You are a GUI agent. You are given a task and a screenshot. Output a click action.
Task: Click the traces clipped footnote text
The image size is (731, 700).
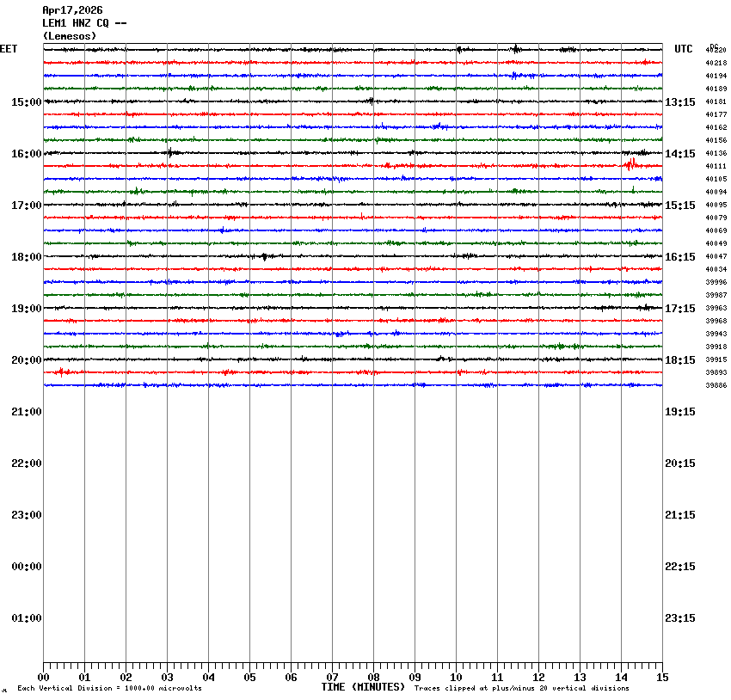[x=521, y=688]
